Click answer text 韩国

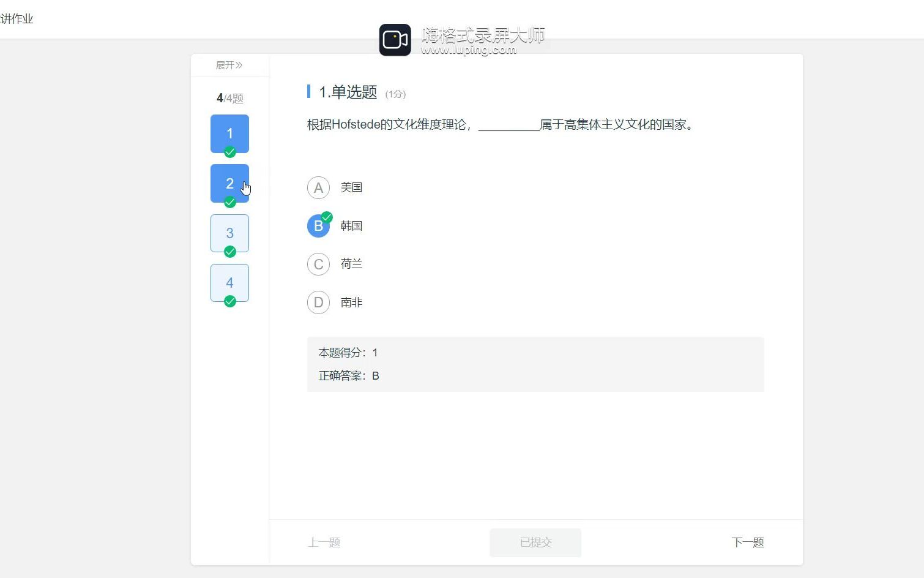(x=351, y=226)
